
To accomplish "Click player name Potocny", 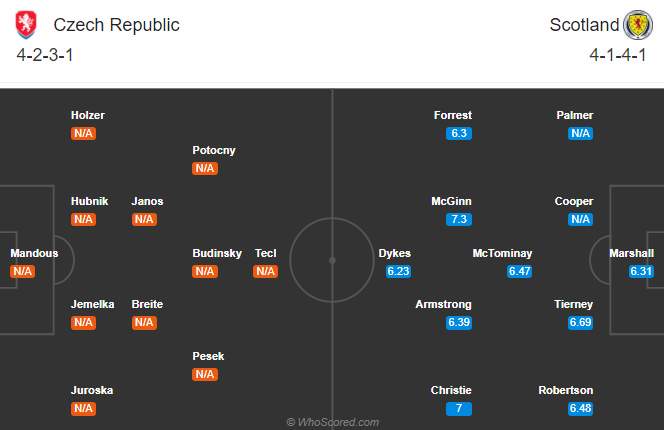I will [x=214, y=150].
